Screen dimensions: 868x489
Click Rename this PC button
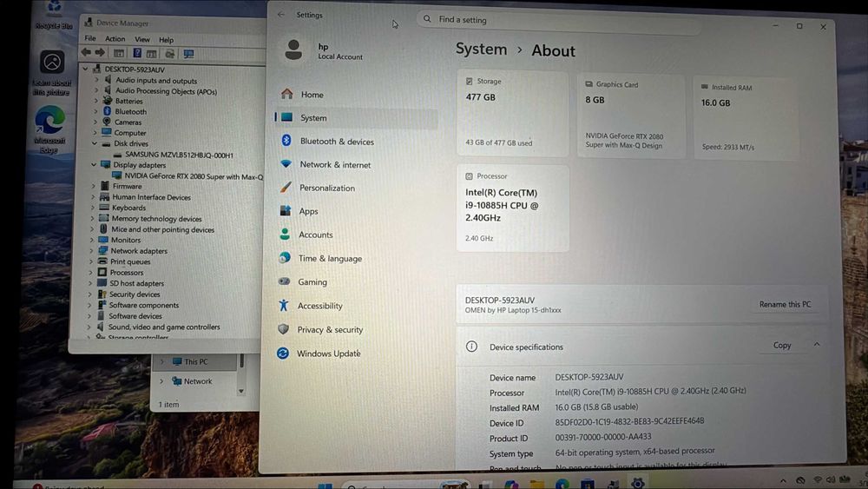click(x=785, y=304)
